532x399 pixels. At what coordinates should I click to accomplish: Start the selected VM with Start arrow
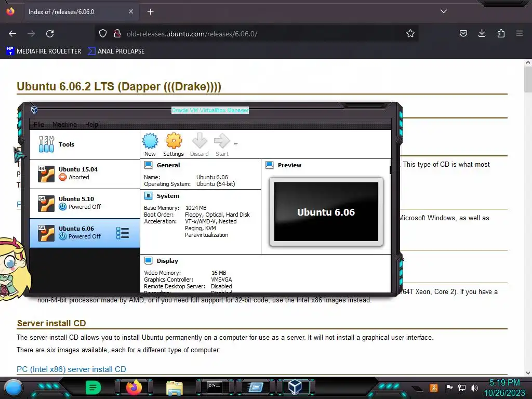(222, 144)
